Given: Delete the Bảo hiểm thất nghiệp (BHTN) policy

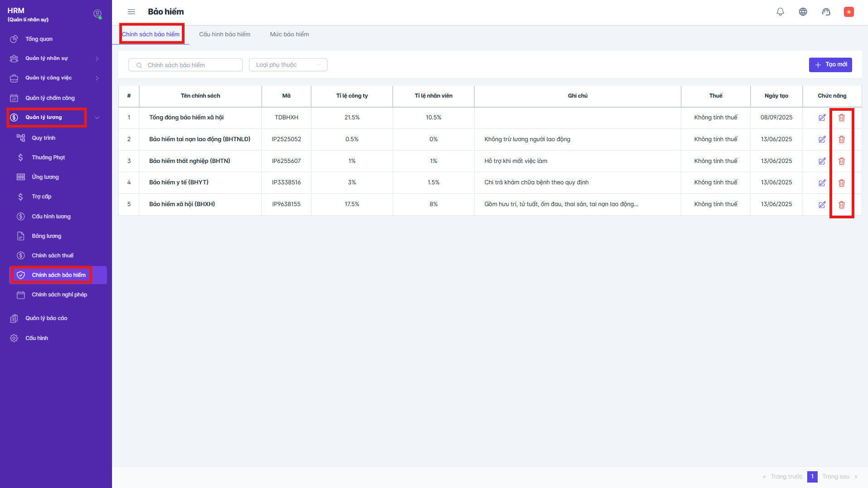Looking at the screenshot, I should [841, 161].
